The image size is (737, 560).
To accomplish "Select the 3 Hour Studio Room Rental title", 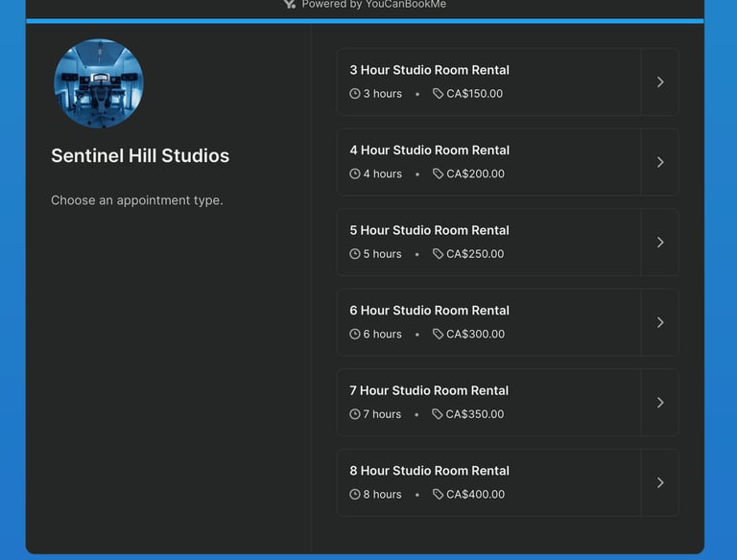I will coord(429,70).
